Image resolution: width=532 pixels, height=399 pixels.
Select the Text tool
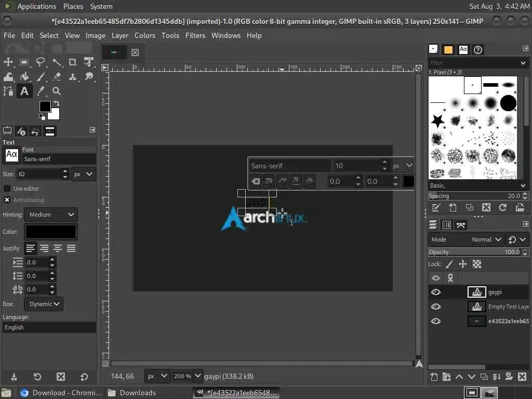24,91
